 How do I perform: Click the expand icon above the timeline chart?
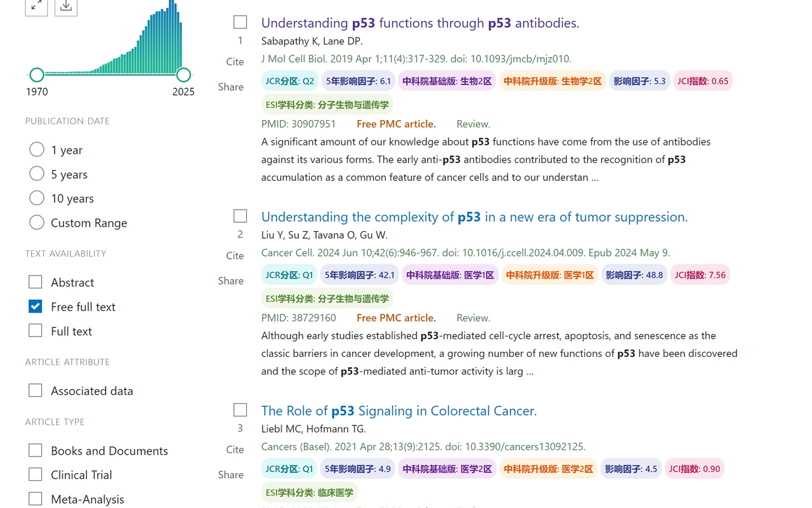coord(36,7)
